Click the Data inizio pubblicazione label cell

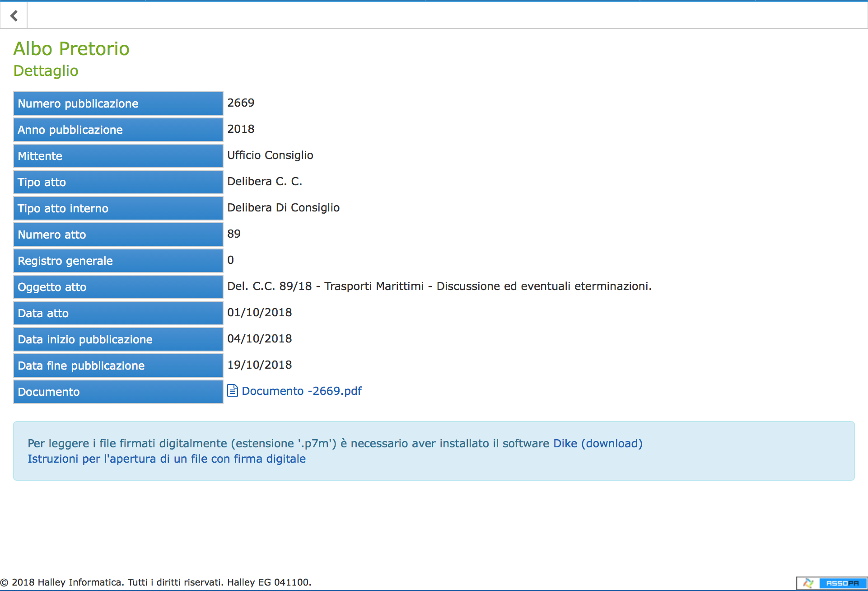click(118, 339)
